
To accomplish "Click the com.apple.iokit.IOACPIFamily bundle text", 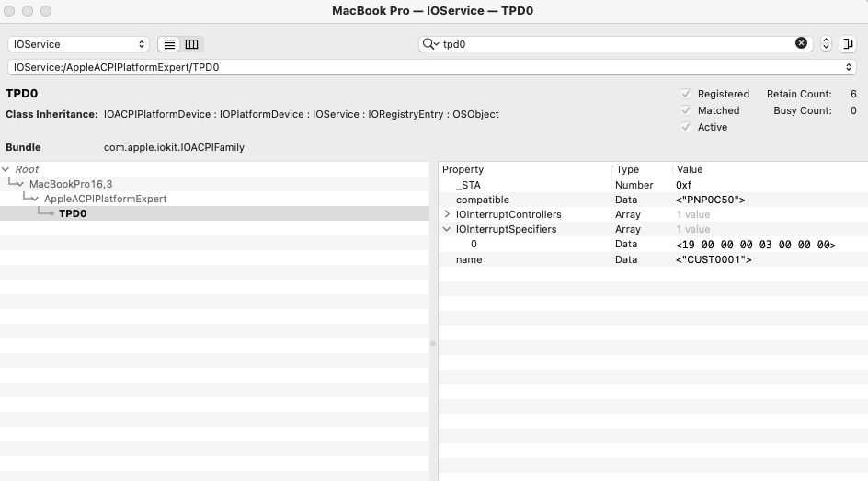I will (x=174, y=147).
